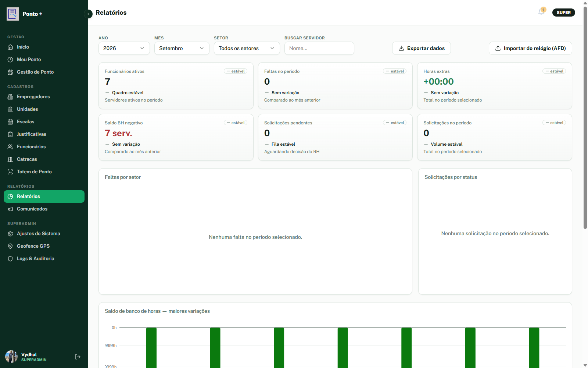Open the notifications bell icon

[x=541, y=12]
